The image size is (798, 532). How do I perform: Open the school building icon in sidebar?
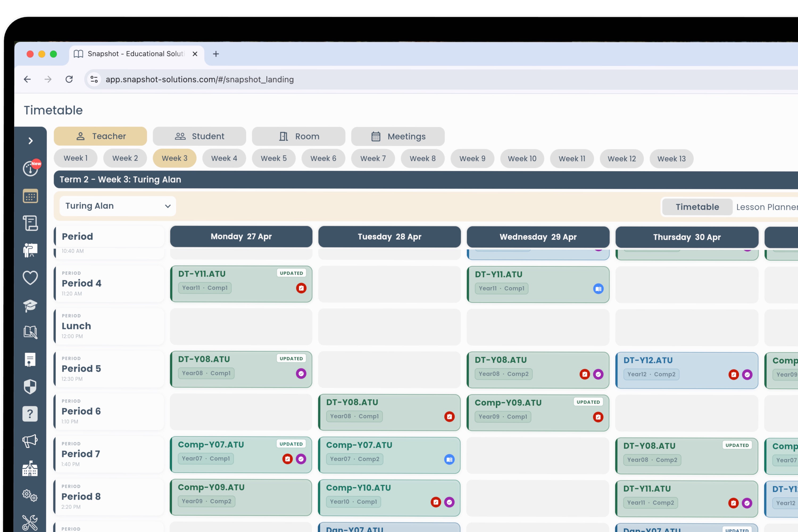[x=30, y=468]
